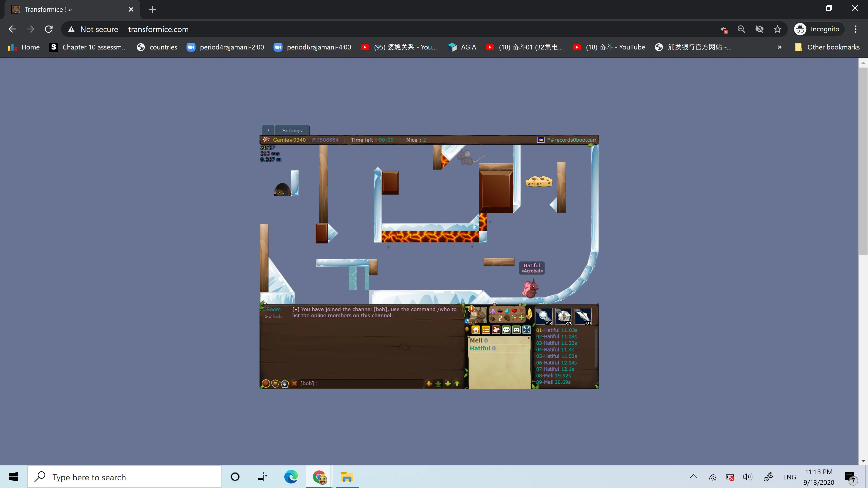Click the browser back arrow

point(12,29)
